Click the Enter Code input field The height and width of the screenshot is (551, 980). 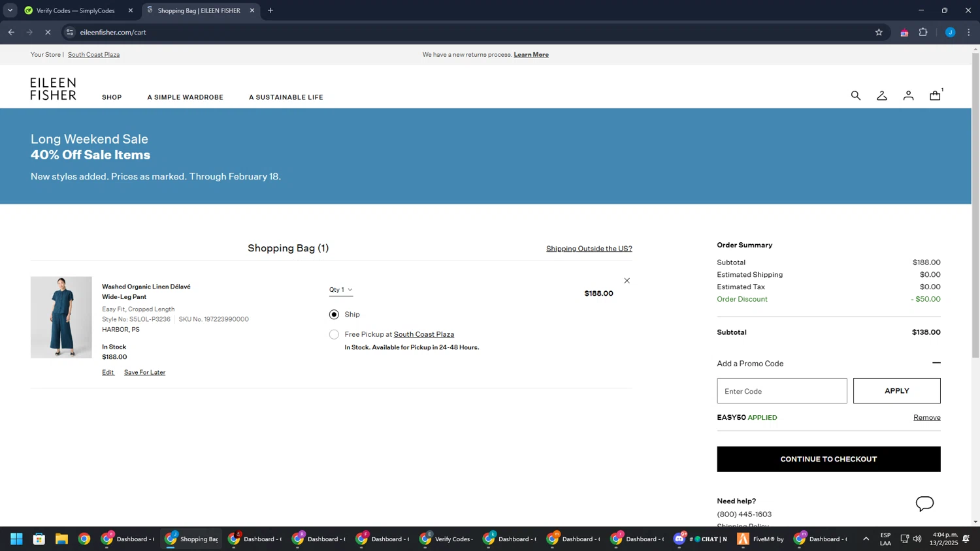click(781, 390)
